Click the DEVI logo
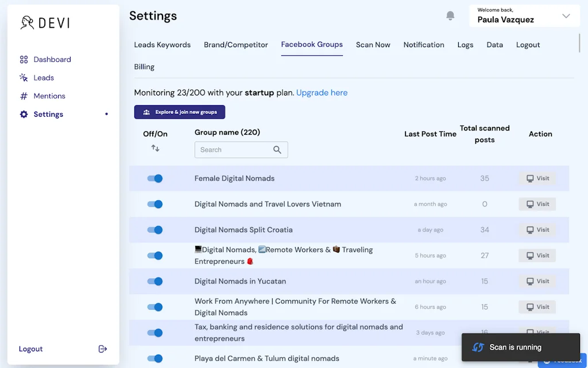The image size is (588, 368). [43, 22]
